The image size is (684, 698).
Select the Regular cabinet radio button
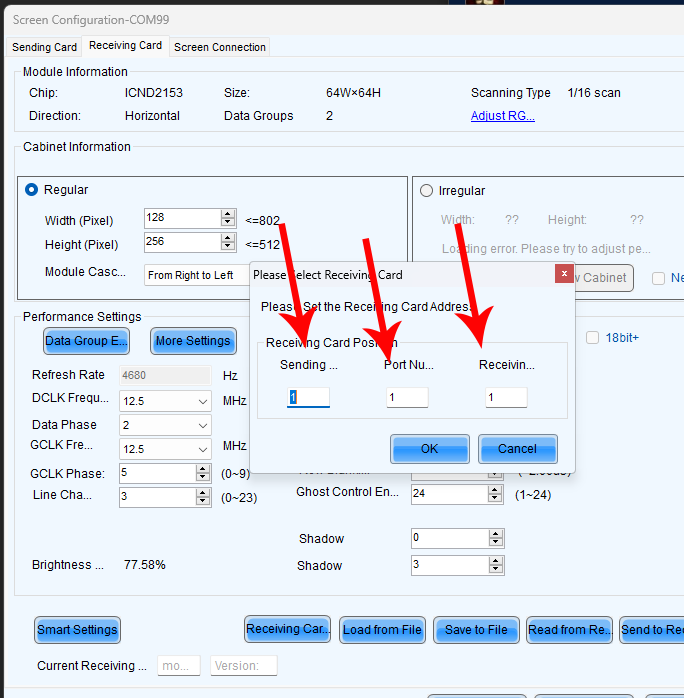[32, 190]
